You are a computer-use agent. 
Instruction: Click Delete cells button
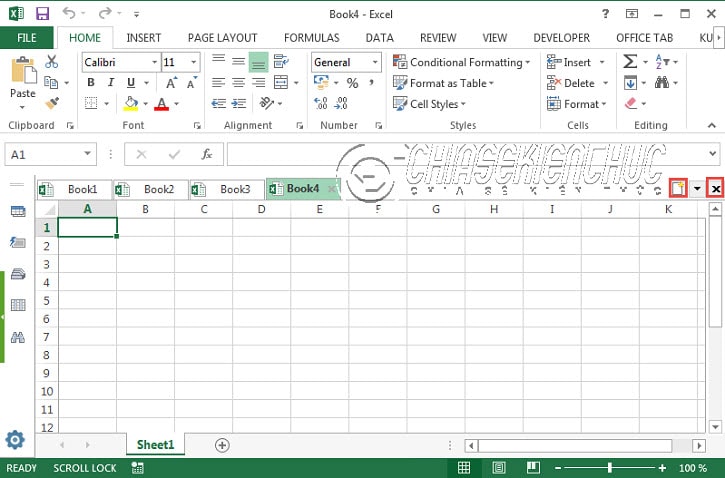pyautogui.click(x=571, y=83)
